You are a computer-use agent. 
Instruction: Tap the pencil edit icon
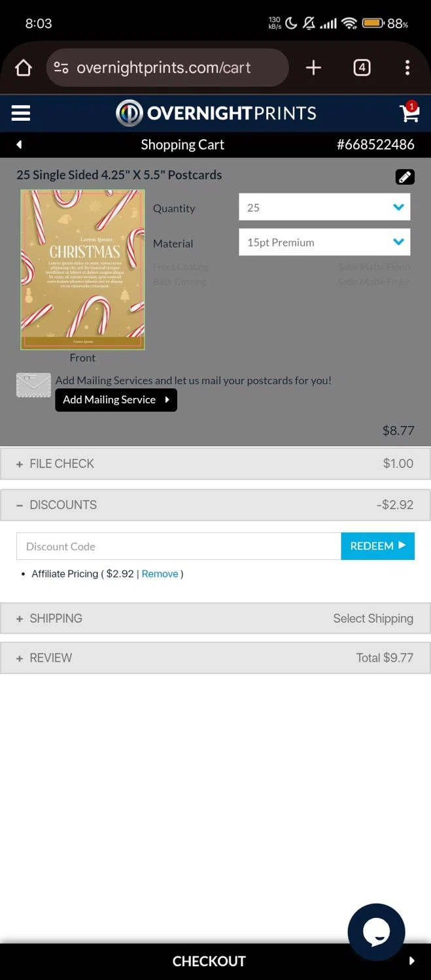(x=405, y=176)
